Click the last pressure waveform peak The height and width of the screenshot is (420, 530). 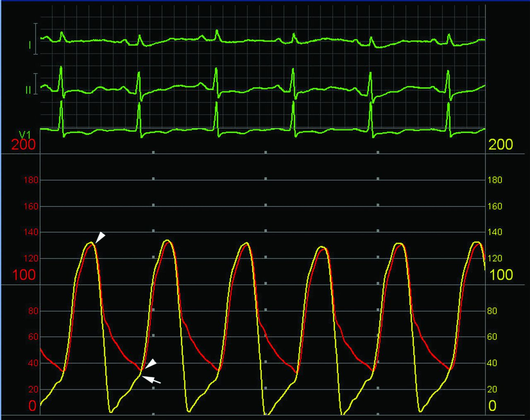[x=477, y=243]
